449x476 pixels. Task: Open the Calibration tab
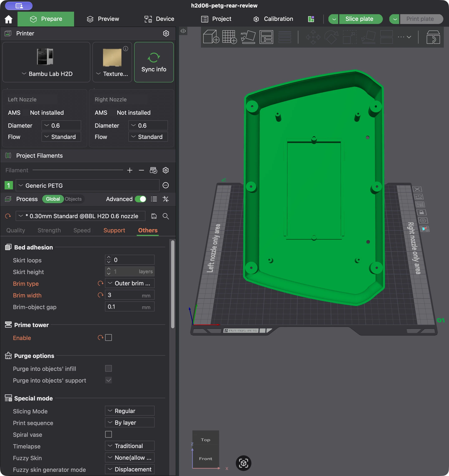pos(273,19)
